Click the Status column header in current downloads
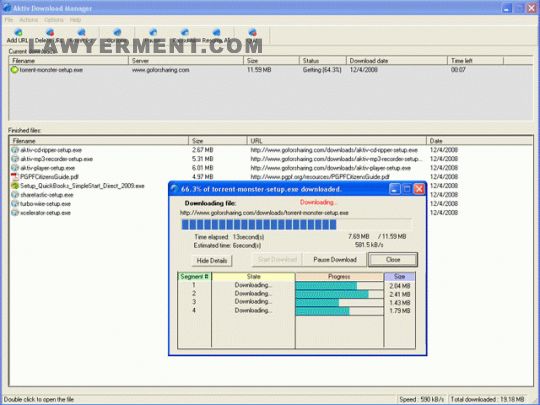540x405 pixels. coord(322,61)
